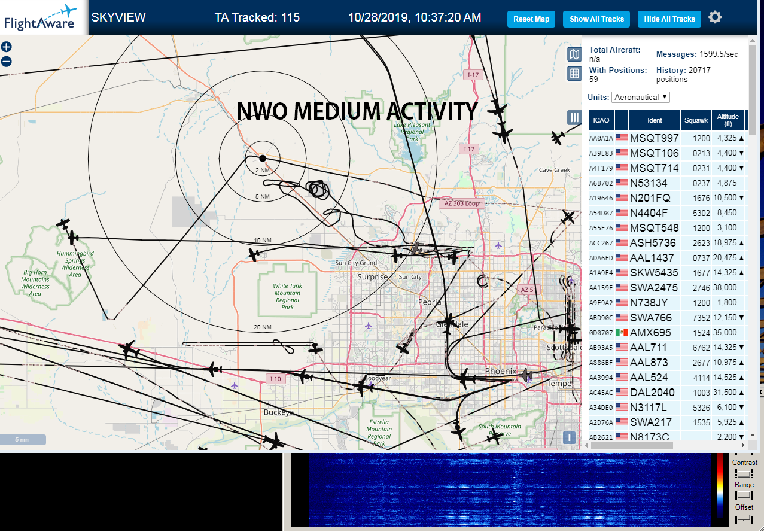Sort by the flag column header

(622, 120)
